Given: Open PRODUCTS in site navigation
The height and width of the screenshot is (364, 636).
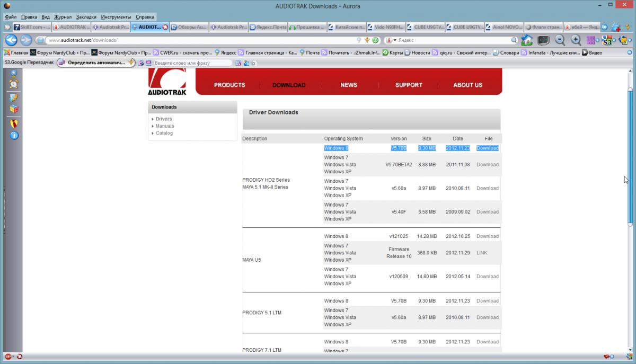Looking at the screenshot, I should (x=229, y=85).
